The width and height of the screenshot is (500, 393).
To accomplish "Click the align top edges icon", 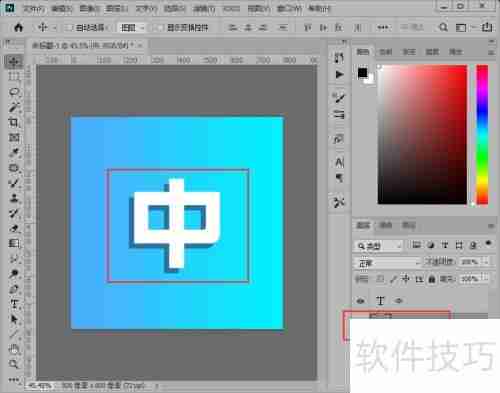I will click(x=307, y=28).
